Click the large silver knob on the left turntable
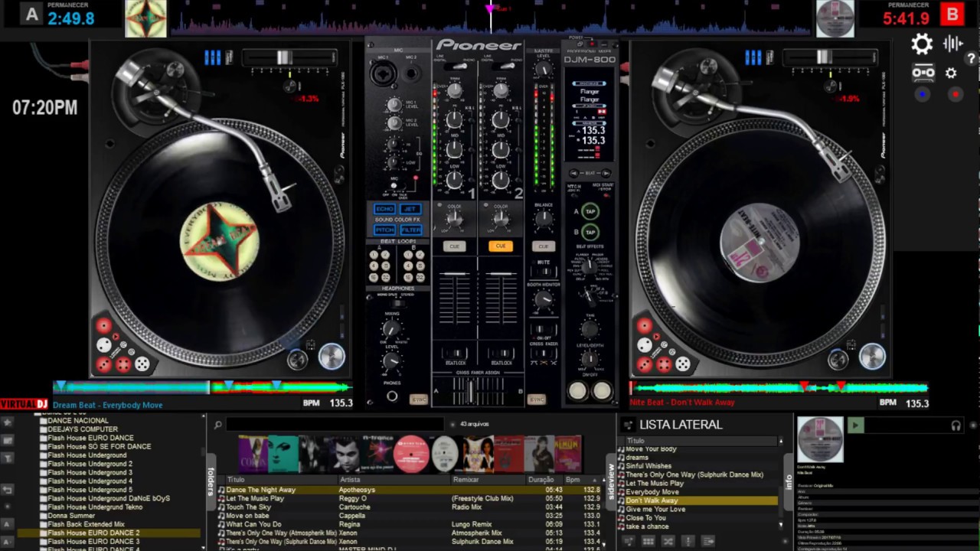This screenshot has width=980, height=551. click(x=332, y=357)
